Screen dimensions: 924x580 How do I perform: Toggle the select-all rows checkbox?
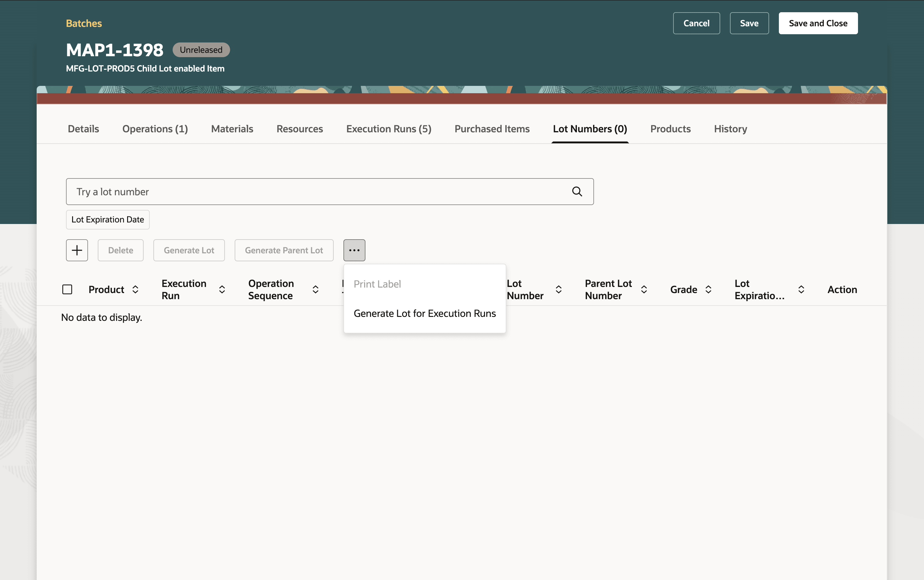67,289
